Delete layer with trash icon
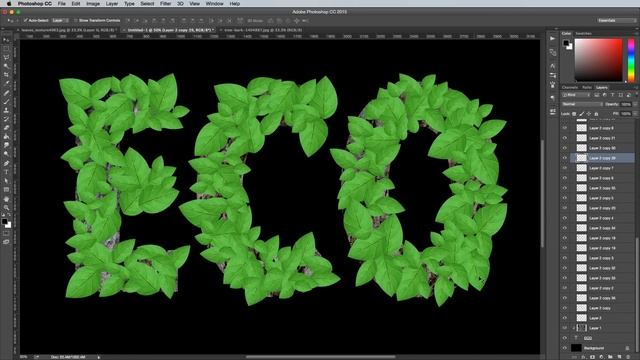This screenshot has width=640, height=360. 628,357
